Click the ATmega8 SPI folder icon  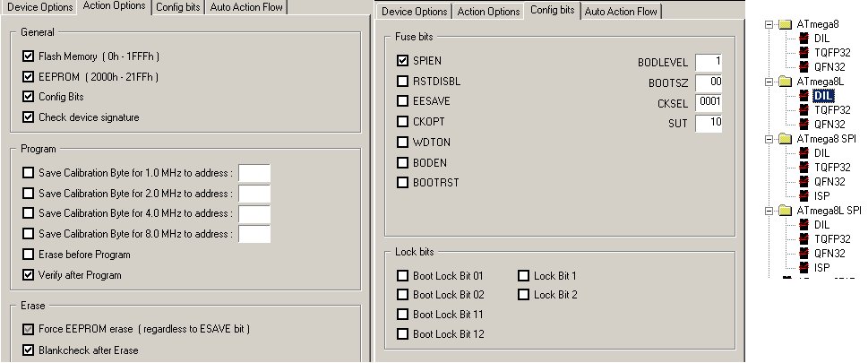[x=785, y=139]
